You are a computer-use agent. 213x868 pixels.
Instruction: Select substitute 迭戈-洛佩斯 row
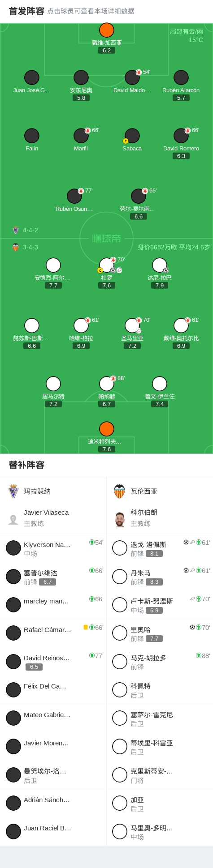160,548
